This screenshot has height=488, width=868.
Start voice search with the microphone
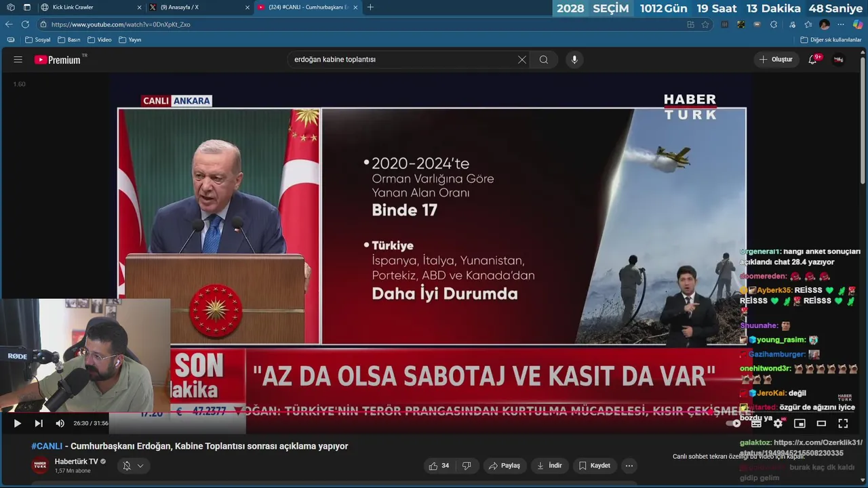point(574,60)
